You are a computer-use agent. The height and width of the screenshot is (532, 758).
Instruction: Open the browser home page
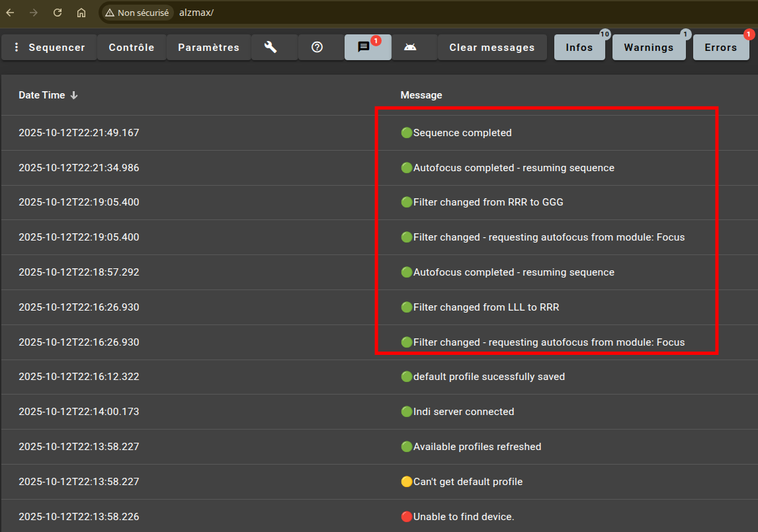[81, 13]
